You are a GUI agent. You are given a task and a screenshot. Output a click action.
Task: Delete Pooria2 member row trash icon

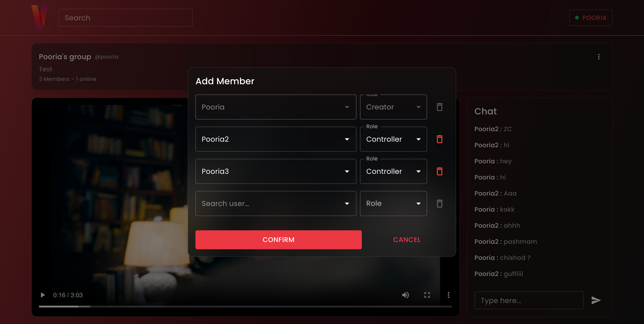439,139
